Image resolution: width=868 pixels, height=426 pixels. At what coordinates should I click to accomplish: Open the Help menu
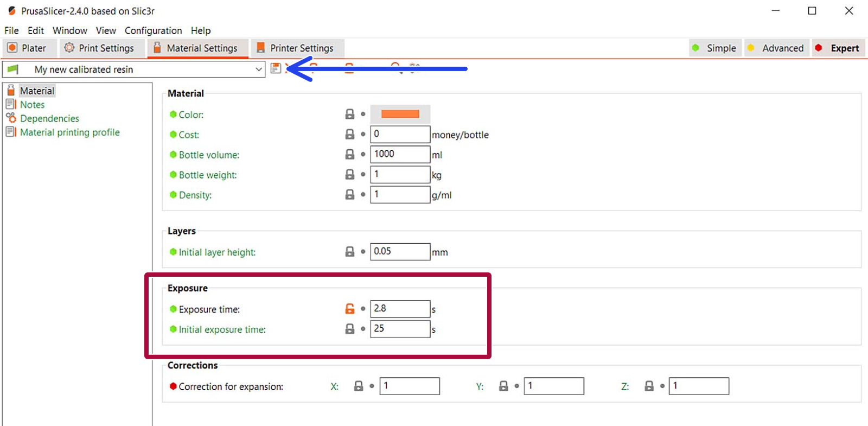[x=200, y=30]
